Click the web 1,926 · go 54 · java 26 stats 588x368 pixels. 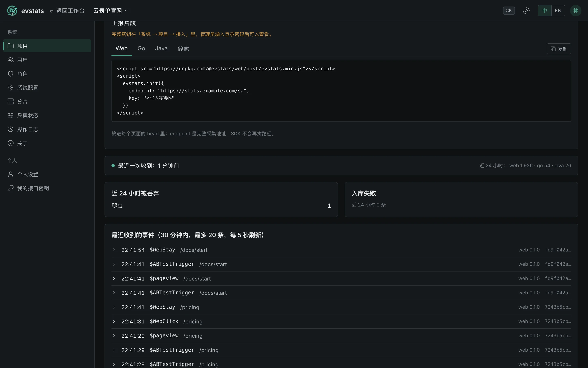tap(540, 166)
